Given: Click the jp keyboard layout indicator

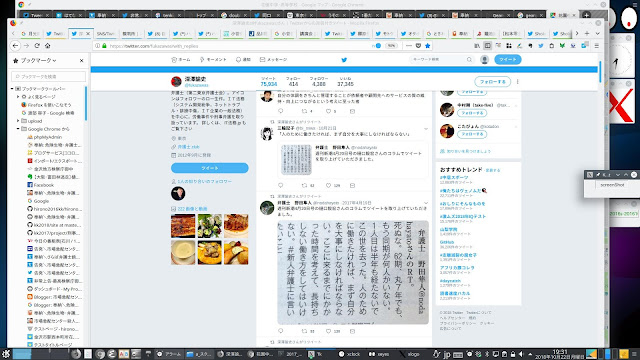Looking at the screenshot, I should coord(447,354).
